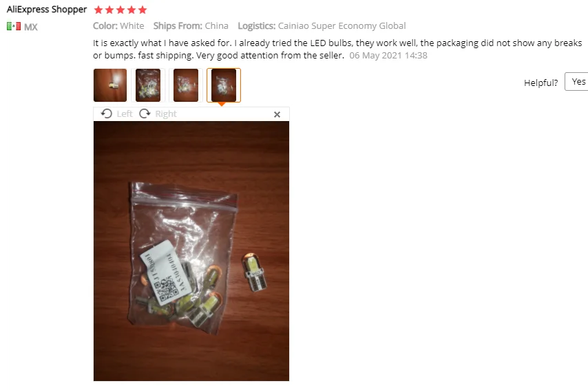Image resolution: width=588 pixels, height=390 pixels.
Task: Click the Mexico flag icon
Action: click(x=14, y=26)
